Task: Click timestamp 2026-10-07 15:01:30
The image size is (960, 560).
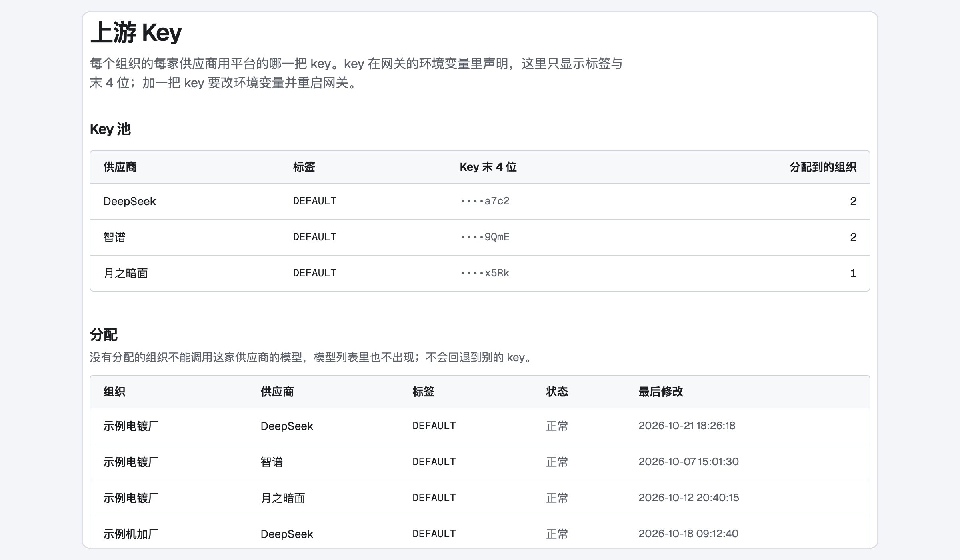Action: [688, 462]
